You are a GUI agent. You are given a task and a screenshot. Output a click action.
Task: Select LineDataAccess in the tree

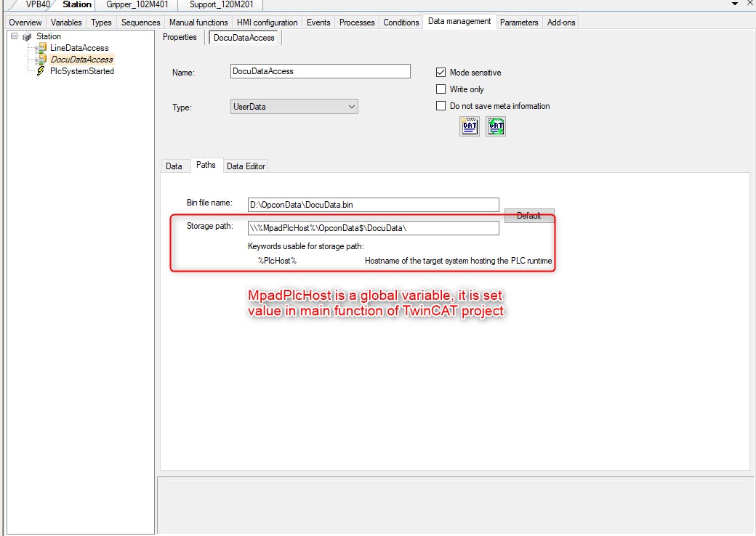(x=79, y=48)
